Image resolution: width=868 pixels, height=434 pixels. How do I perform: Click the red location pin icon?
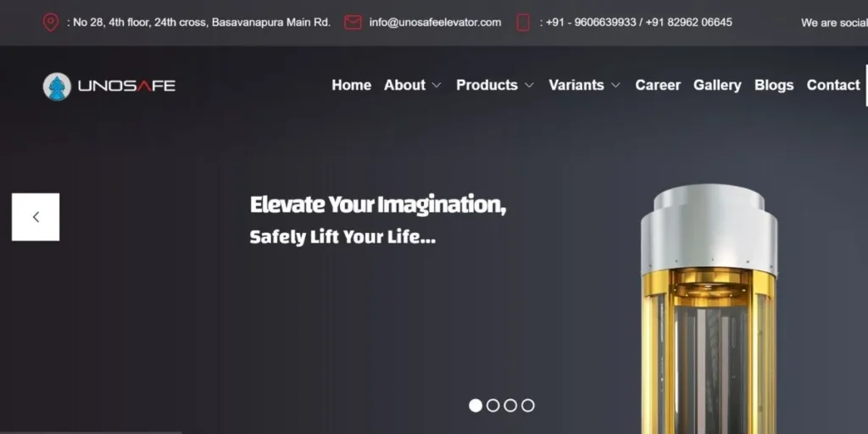pos(50,23)
